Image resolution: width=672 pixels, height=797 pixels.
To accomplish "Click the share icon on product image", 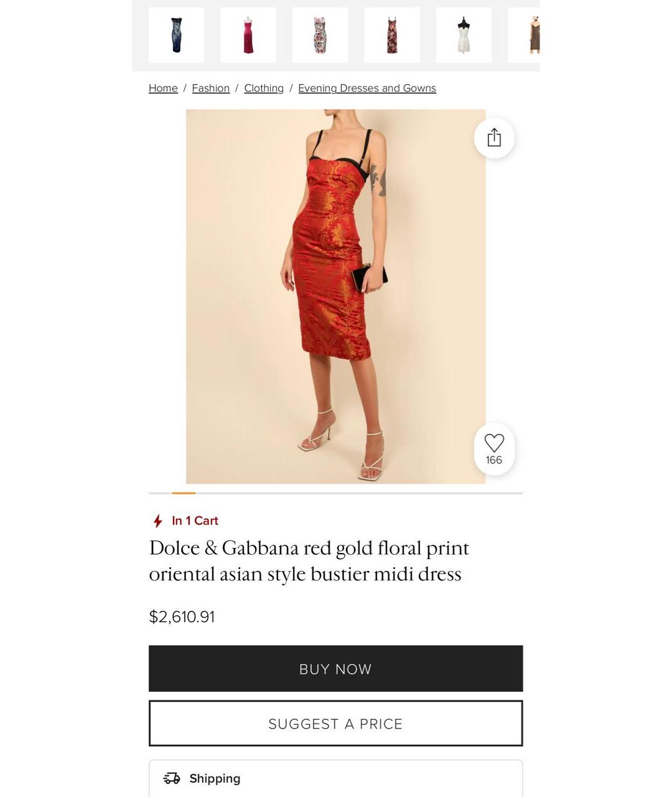I will (494, 138).
